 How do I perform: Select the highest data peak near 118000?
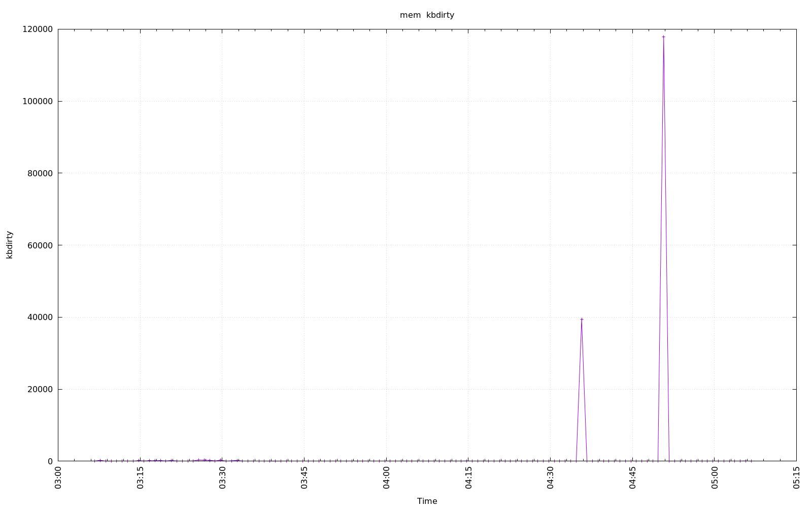click(x=663, y=37)
